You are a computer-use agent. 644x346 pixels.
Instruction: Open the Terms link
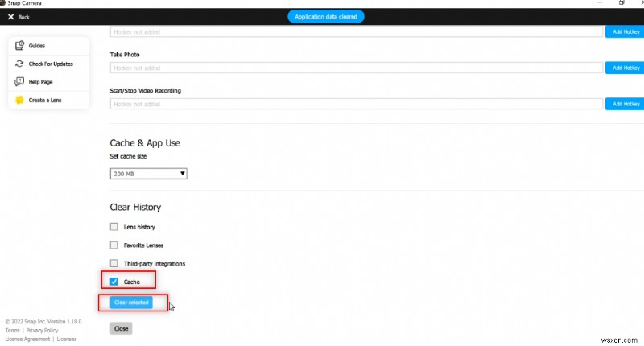(12, 331)
